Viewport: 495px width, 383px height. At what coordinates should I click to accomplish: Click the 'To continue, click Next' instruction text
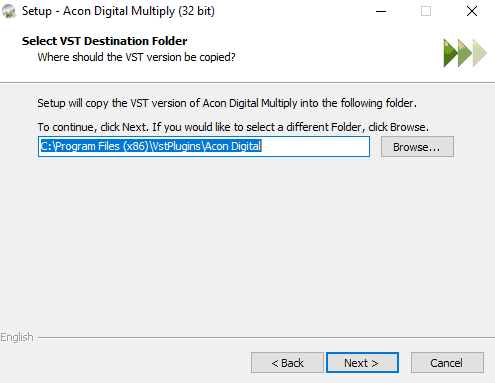tap(233, 127)
